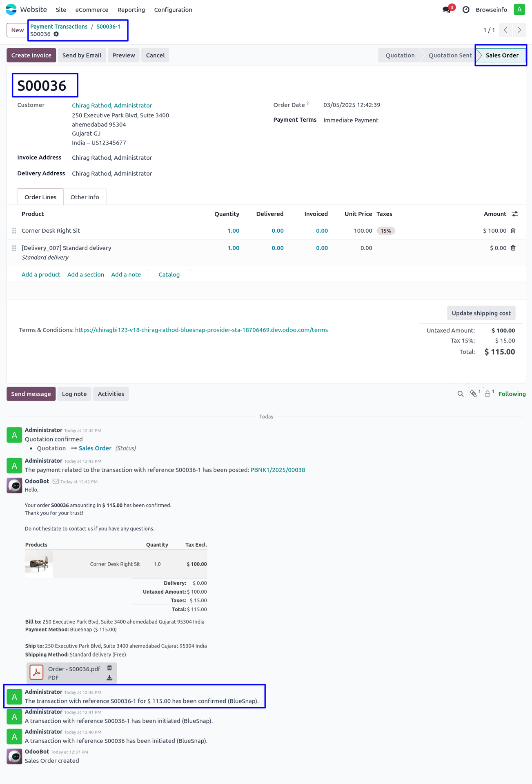
Task: Open the attachments paperclip icon
Action: coord(474,394)
